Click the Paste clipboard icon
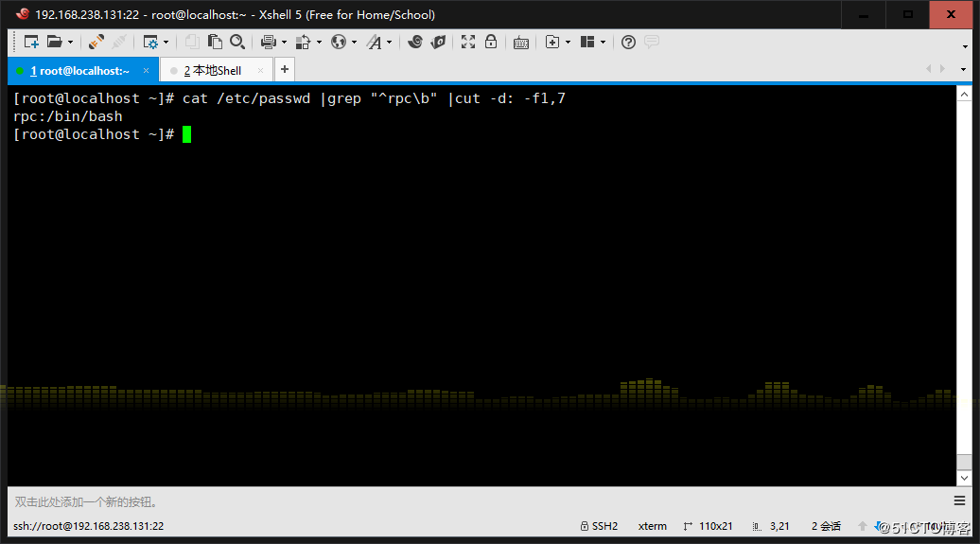 point(215,42)
